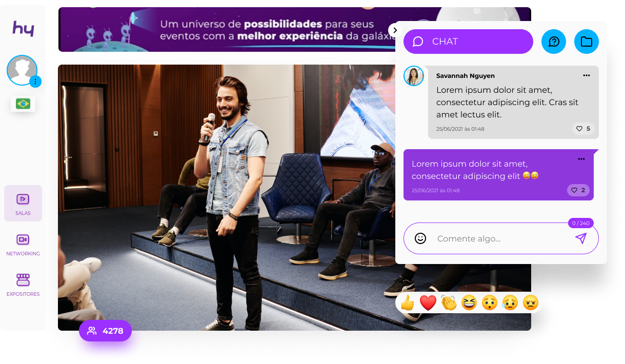
Task: Select NETWORKING in the left sidebar
Action: pyautogui.click(x=23, y=245)
